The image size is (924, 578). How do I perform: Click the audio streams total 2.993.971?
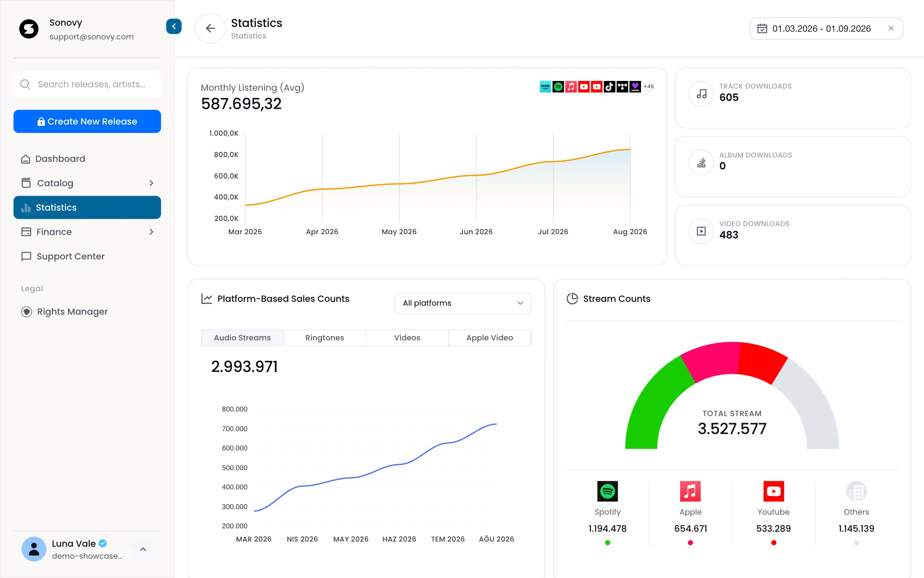coord(244,367)
